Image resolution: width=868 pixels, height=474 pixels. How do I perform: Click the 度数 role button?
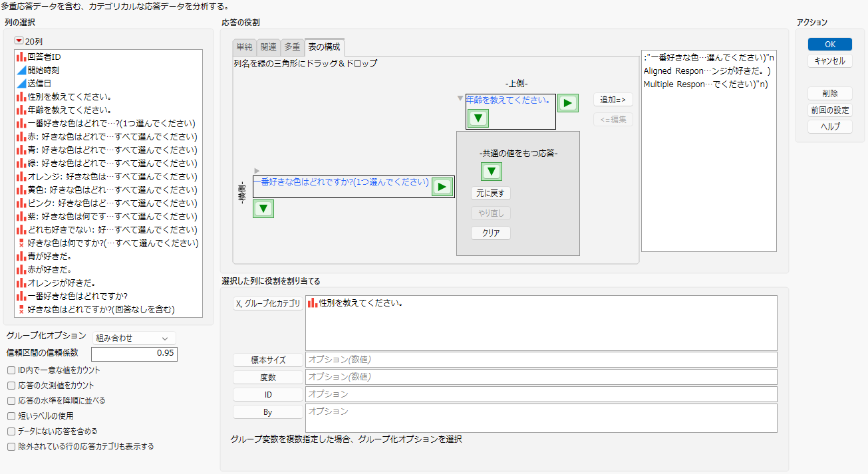coord(268,377)
